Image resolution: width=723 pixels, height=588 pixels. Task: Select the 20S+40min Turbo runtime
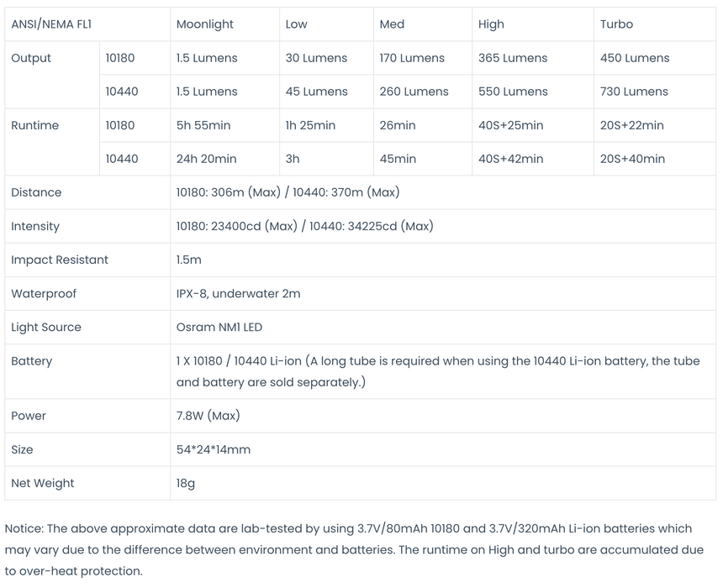point(632,159)
